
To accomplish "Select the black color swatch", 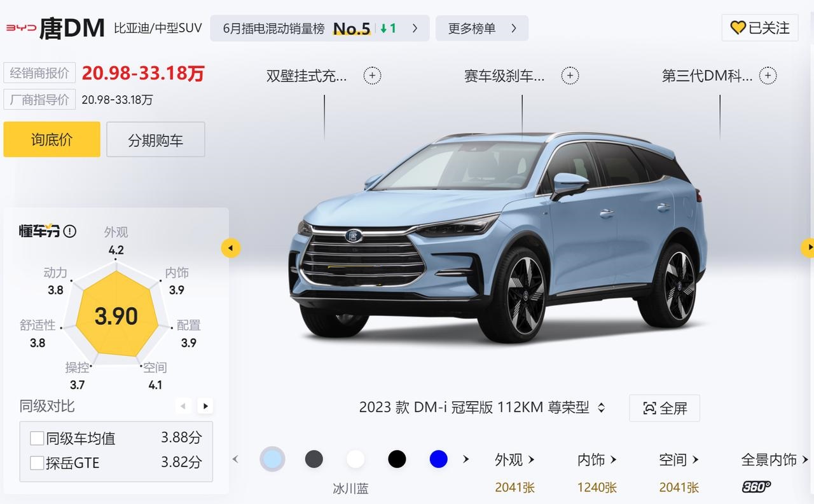I will click(x=397, y=459).
